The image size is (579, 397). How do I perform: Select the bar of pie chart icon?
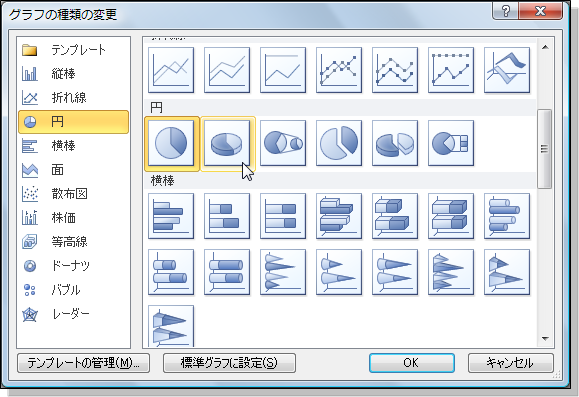[x=451, y=143]
